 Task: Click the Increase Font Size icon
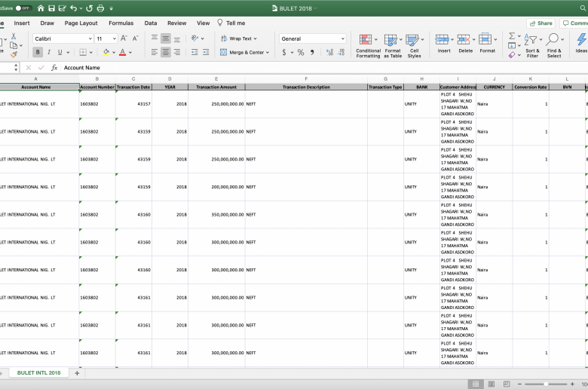click(x=124, y=38)
